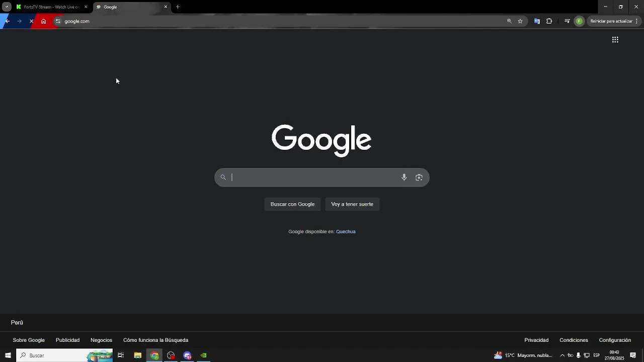Open the Sobre Google link
Image resolution: width=644 pixels, height=362 pixels.
29,340
